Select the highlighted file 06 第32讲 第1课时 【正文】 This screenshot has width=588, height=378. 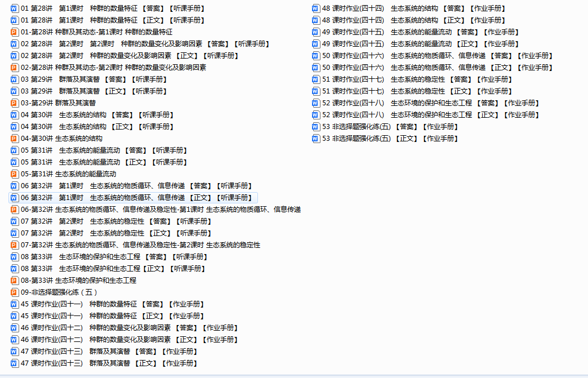(136, 198)
